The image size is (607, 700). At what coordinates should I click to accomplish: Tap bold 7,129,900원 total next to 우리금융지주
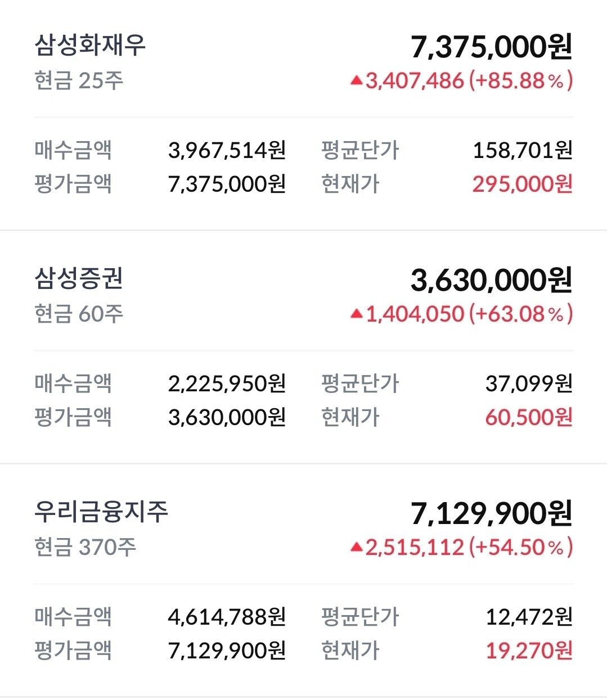pos(491,513)
